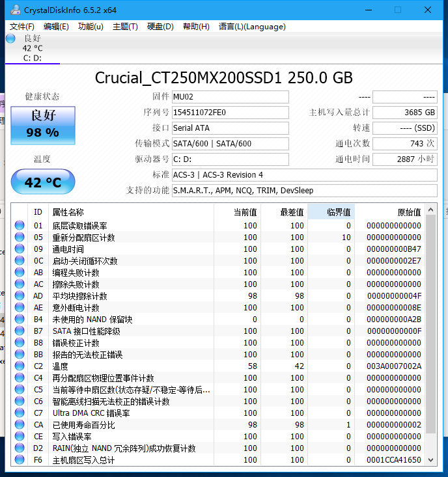Click status orb for AC 擦除失败计数
The width and height of the screenshot is (448, 477).
(x=20, y=284)
